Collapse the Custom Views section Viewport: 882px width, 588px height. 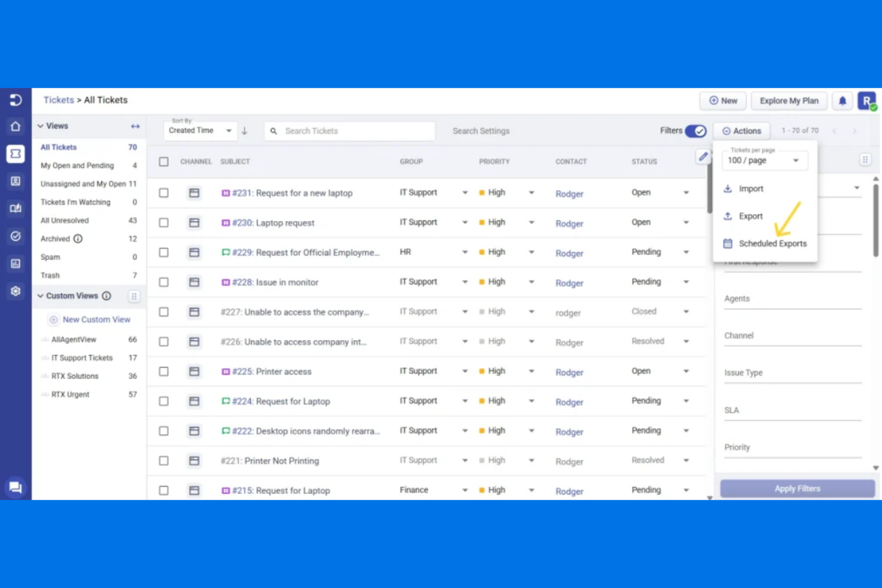tap(39, 295)
